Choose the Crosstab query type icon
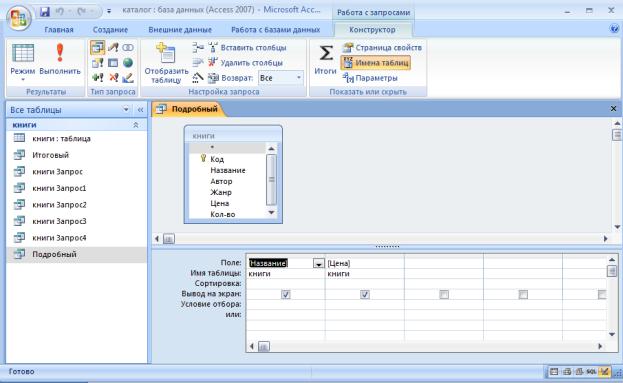This screenshot has height=383, width=623. [113, 63]
